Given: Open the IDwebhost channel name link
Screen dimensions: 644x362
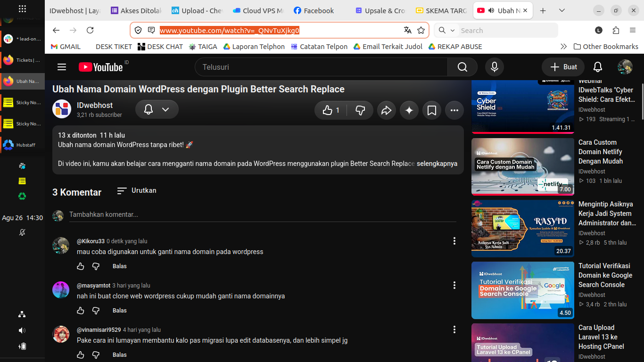Looking at the screenshot, I should (x=95, y=105).
